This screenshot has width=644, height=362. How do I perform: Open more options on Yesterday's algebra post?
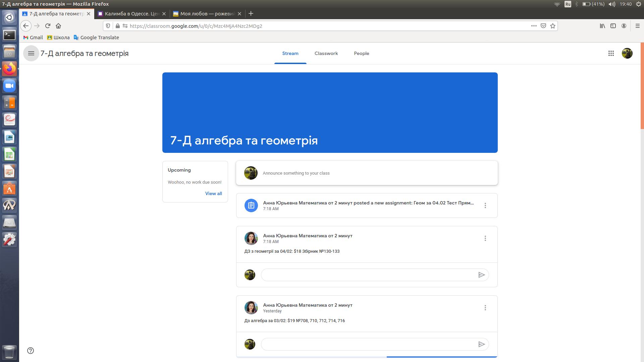485,308
